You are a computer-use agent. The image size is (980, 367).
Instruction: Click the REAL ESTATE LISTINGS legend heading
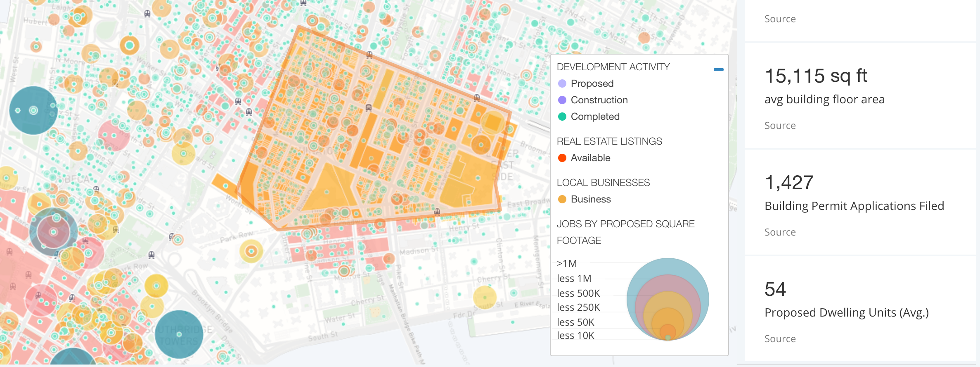[609, 141]
